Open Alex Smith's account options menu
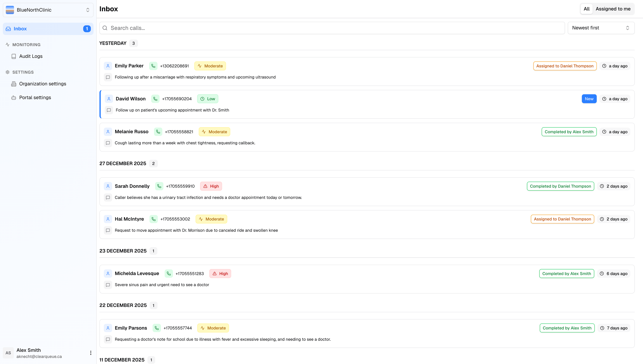The image size is (643, 364). tap(90, 353)
